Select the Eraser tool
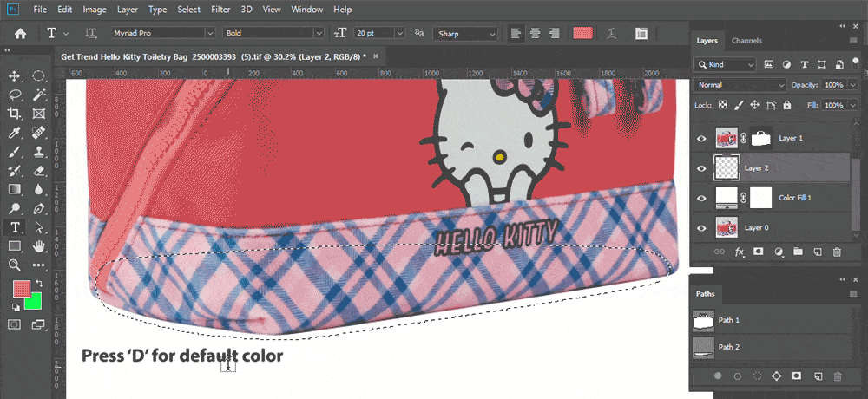This screenshot has width=868, height=399. (x=39, y=170)
